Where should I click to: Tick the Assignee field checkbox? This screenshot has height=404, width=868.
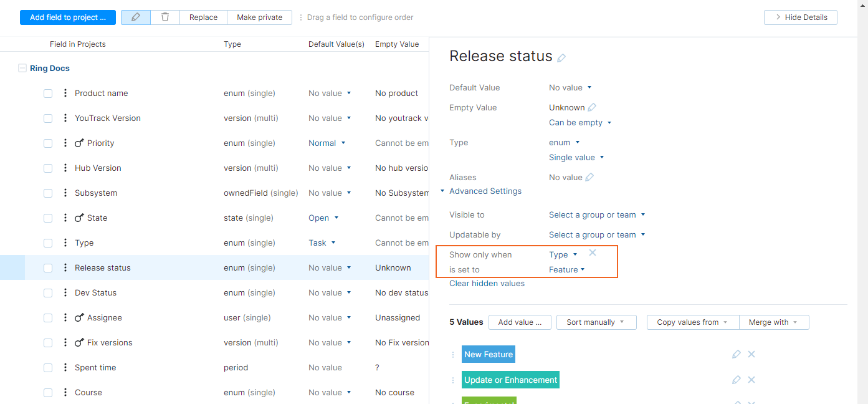pos(48,318)
